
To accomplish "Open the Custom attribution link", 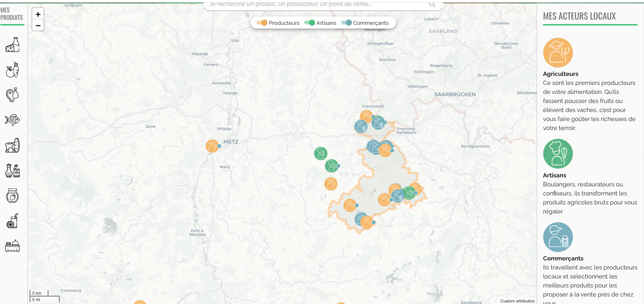I will 518,301.
